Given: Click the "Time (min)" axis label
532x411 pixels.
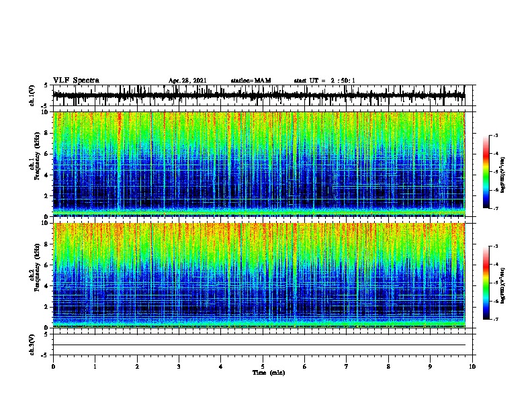Looking at the screenshot, I should point(269,373).
